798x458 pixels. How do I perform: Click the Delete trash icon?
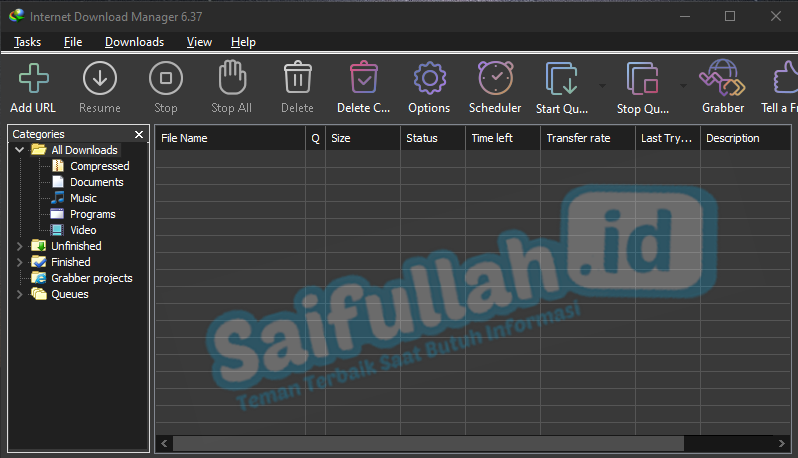[298, 77]
